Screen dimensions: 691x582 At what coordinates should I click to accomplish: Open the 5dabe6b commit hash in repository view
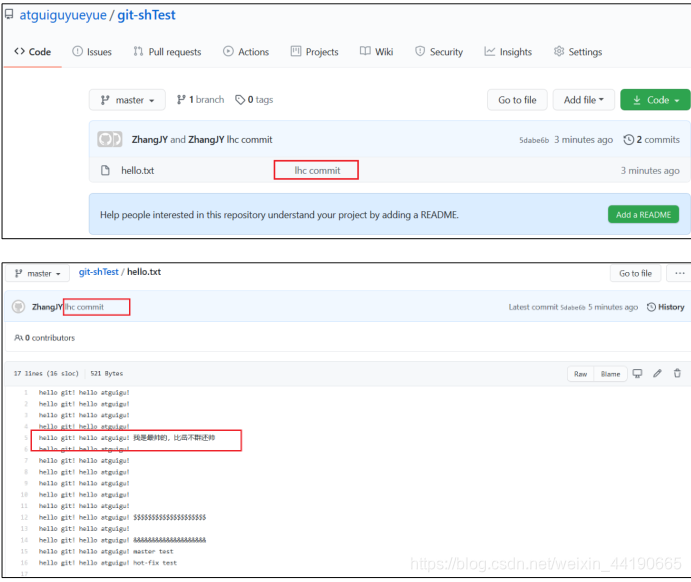point(534,140)
